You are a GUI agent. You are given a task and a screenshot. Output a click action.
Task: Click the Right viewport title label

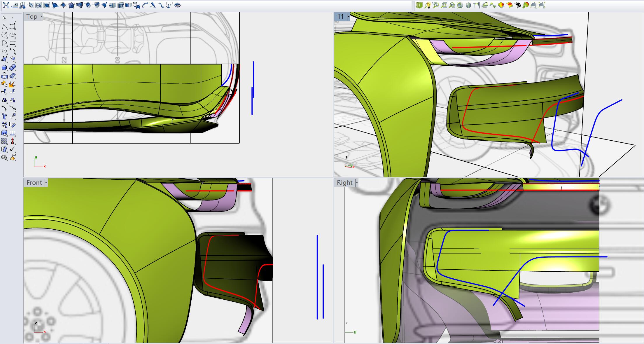point(344,183)
